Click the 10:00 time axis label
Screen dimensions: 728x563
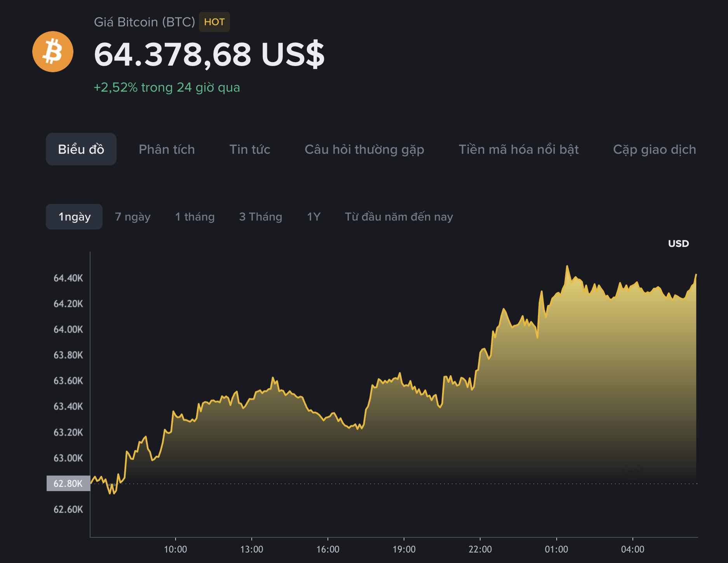coord(176,549)
